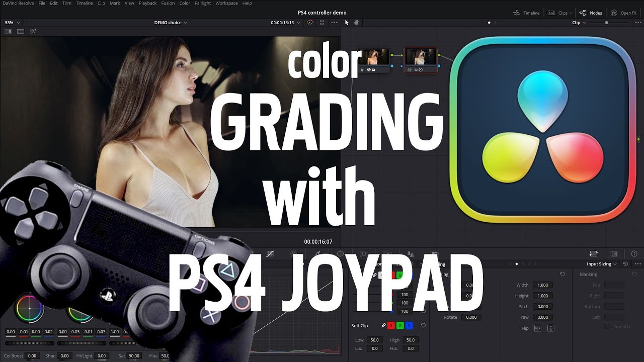Open the DEMO choice timeline dropdown

click(x=171, y=23)
